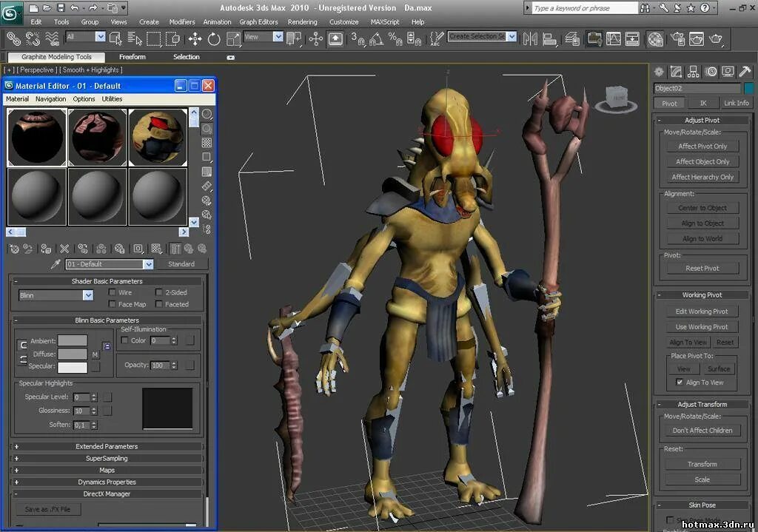This screenshot has width=758, height=532.
Task: Open the Material Editor toolbar icon
Action: [655, 39]
